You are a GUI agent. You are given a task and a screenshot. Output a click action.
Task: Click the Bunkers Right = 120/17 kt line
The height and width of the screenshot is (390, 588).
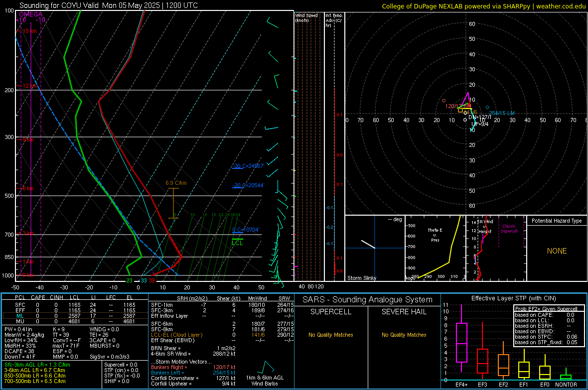(193, 367)
